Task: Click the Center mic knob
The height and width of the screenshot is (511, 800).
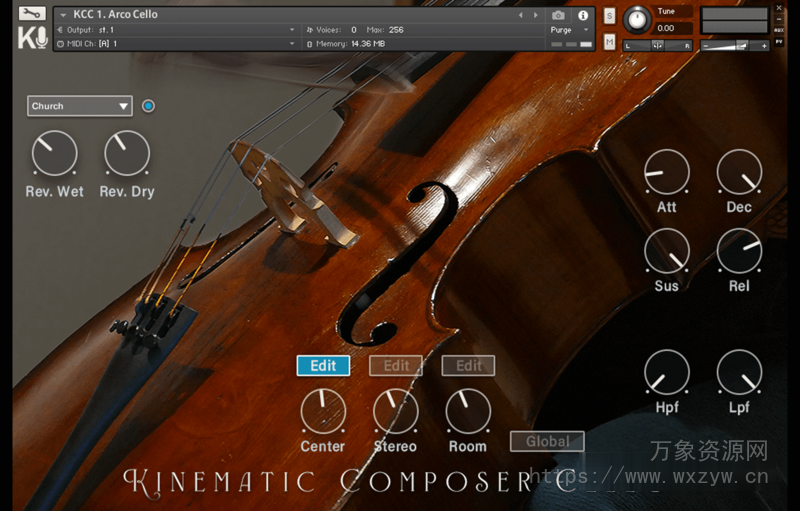Action: point(323,411)
